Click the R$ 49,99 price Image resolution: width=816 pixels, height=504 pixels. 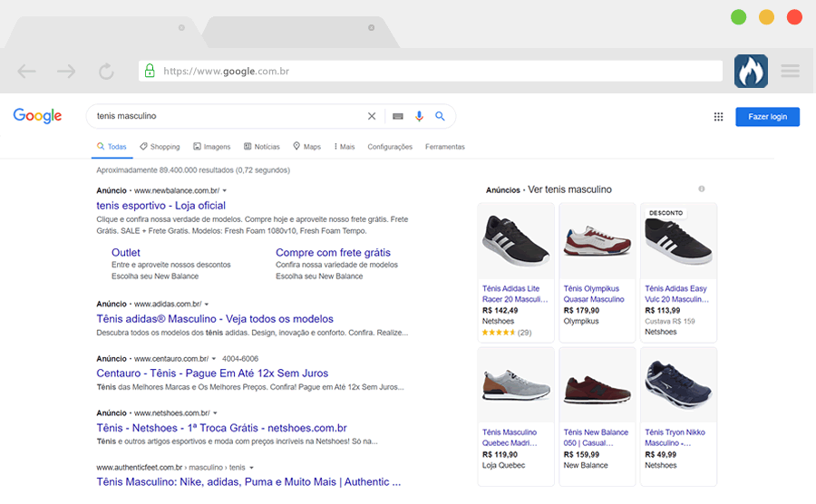pos(661,454)
